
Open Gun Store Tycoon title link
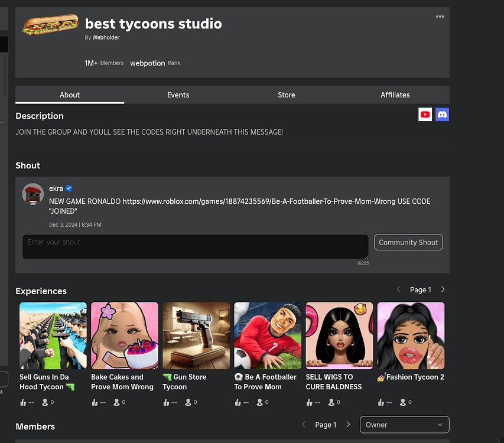[x=184, y=382]
